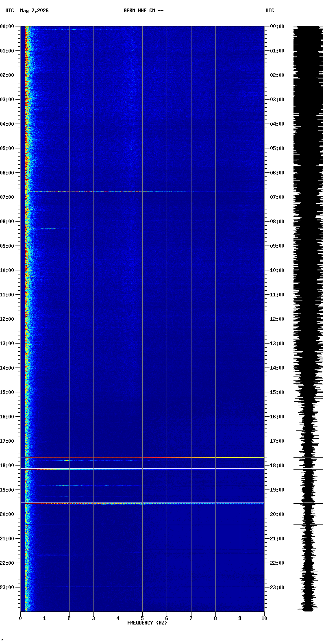Select the 12:00 time mark on right axis
Image resolution: width=326 pixels, height=644 pixels.
pos(277,319)
